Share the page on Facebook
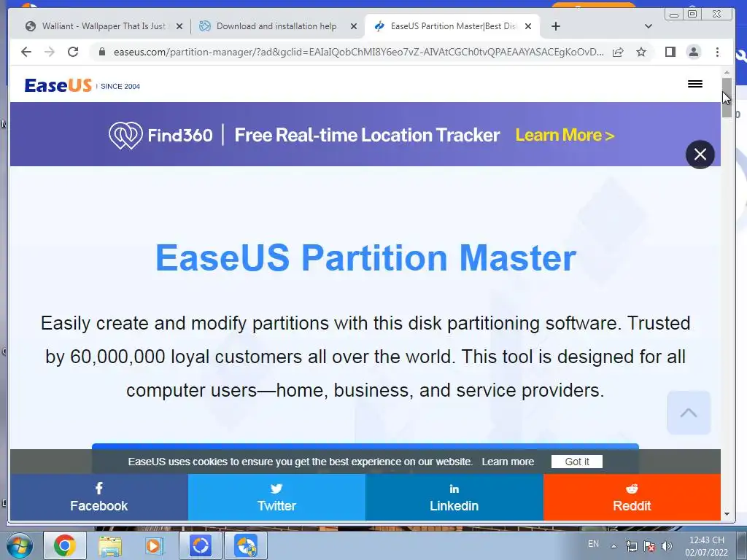Image resolution: width=747 pixels, height=560 pixels. coord(98,497)
